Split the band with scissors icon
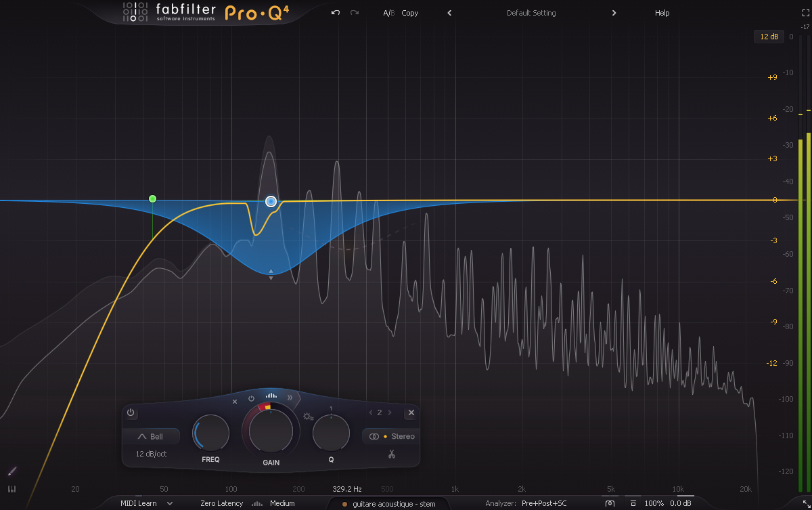The height and width of the screenshot is (510, 812). coord(391,454)
